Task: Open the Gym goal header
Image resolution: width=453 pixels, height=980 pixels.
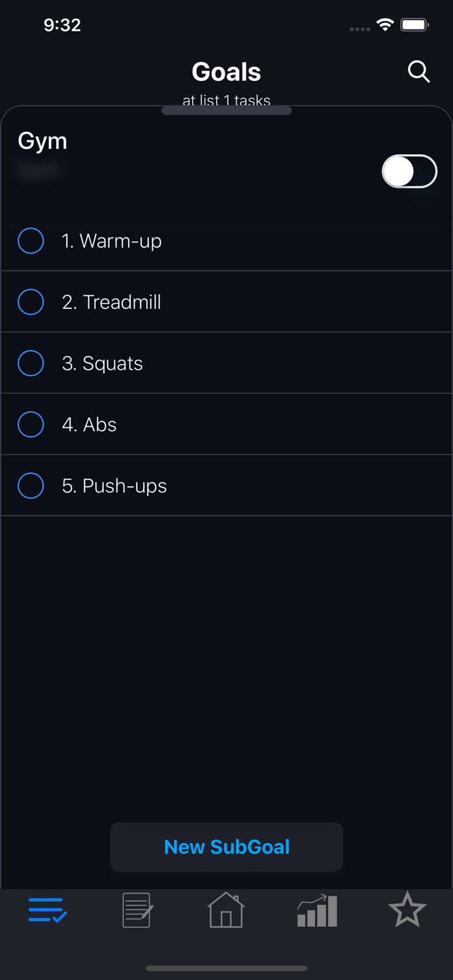Action: coord(42,141)
